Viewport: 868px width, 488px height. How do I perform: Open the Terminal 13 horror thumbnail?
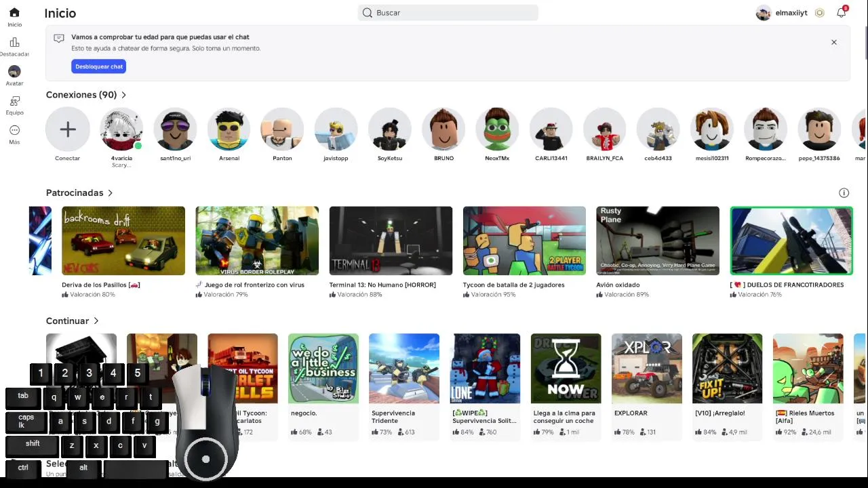(391, 241)
